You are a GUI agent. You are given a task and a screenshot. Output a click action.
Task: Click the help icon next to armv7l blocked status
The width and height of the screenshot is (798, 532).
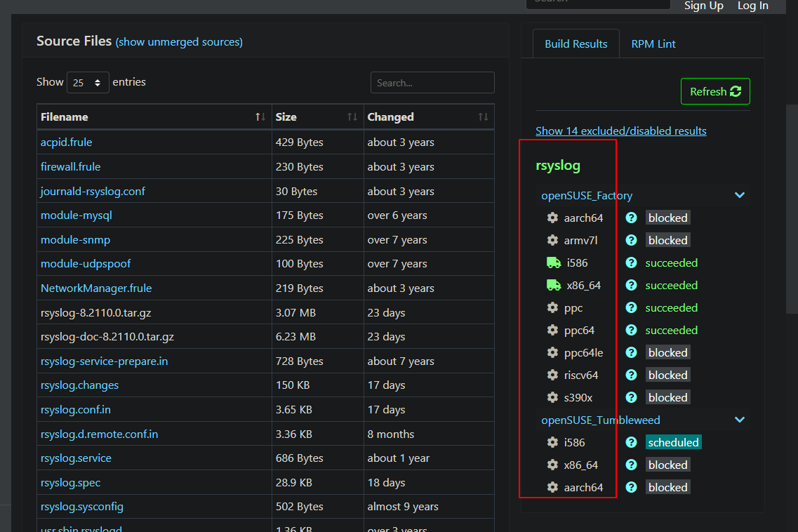(630, 240)
